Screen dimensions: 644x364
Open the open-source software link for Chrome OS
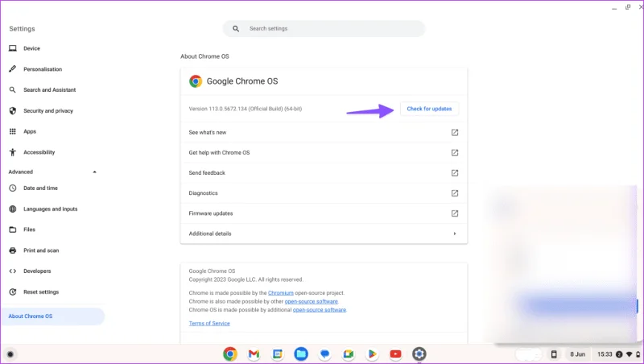point(320,310)
